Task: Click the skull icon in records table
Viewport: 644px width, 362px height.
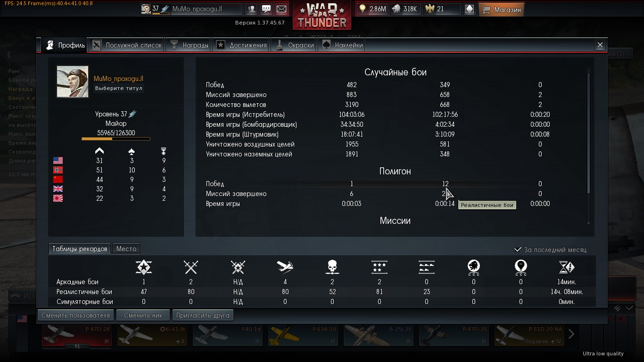Action: coord(332,267)
